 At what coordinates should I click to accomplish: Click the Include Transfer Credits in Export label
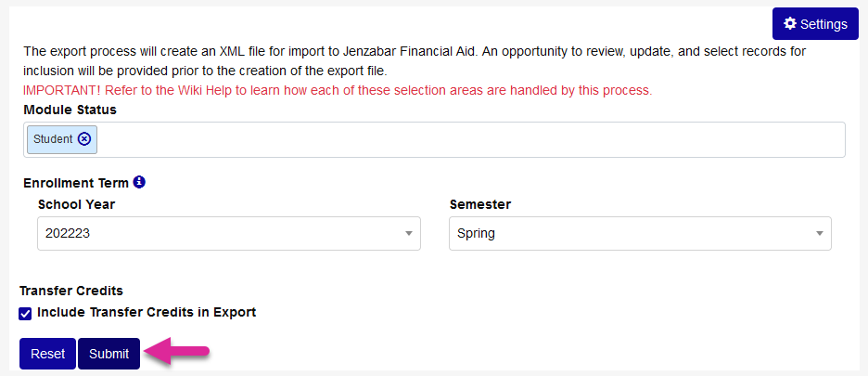tap(147, 312)
